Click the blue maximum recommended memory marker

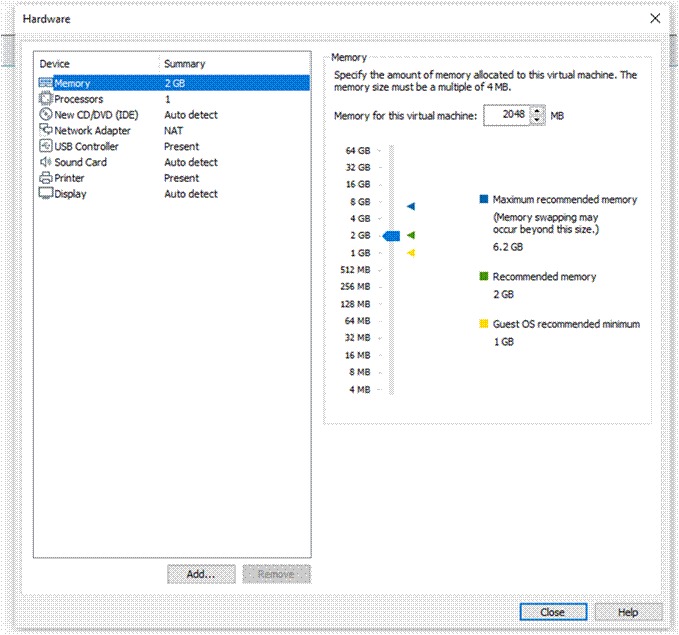pos(411,206)
